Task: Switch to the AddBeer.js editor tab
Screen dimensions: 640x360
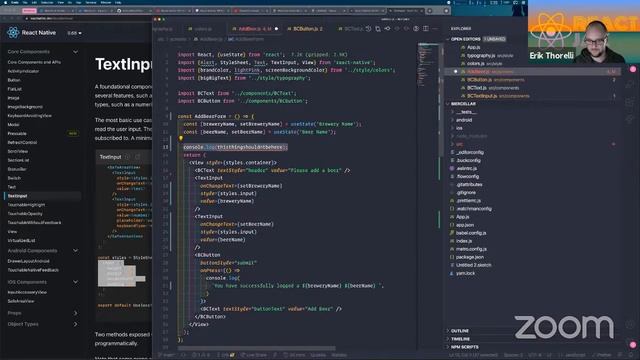Action: 254,29
